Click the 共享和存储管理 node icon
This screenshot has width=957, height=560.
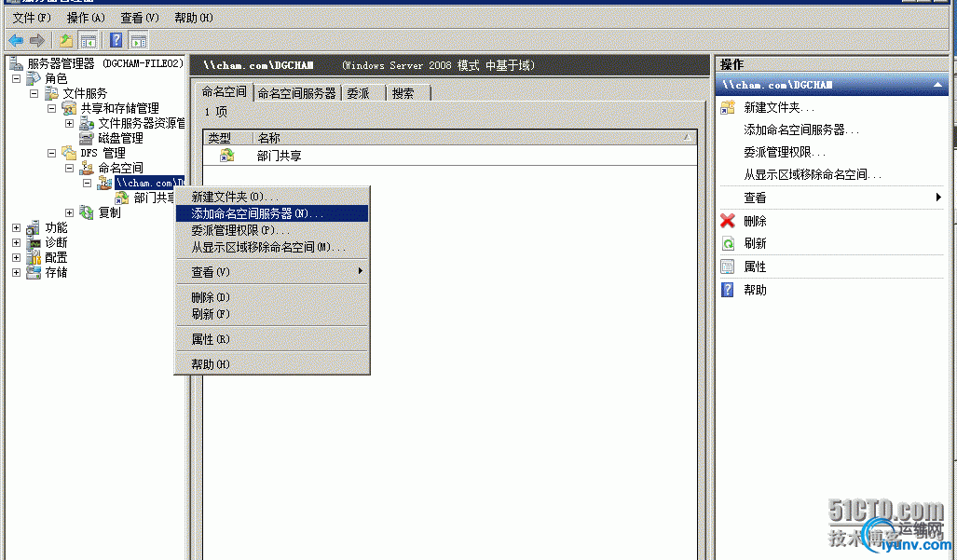pyautogui.click(x=70, y=109)
